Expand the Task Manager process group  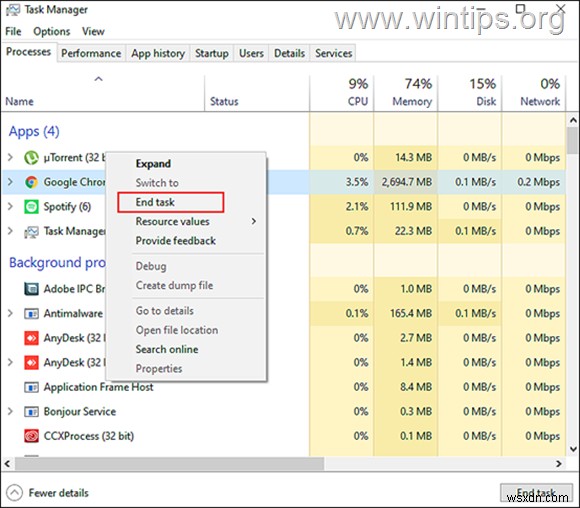point(10,231)
